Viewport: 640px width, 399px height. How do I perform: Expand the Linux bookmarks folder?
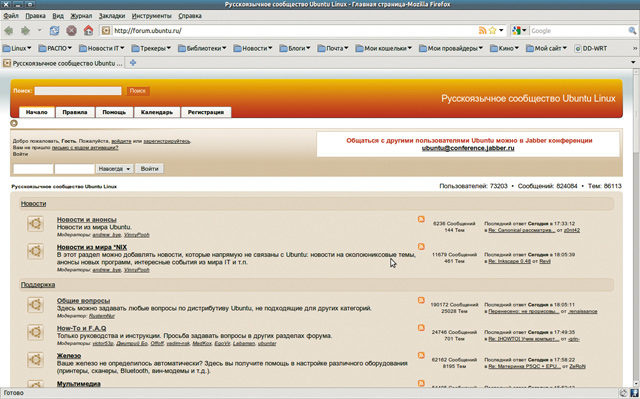[x=17, y=49]
